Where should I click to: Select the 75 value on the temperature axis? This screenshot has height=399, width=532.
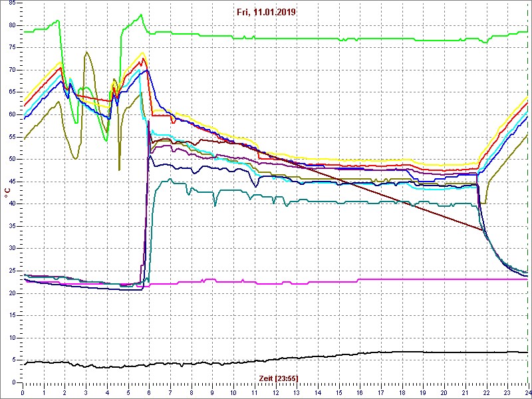[12, 48]
